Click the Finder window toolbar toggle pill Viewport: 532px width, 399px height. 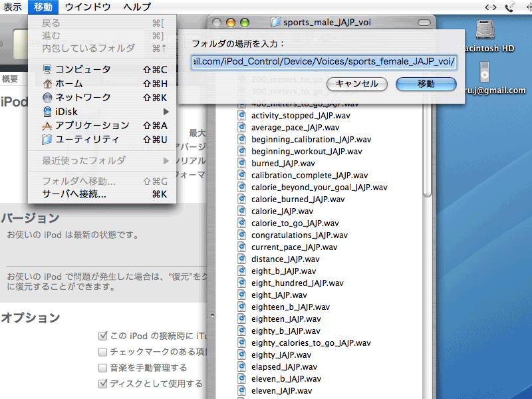424,23
